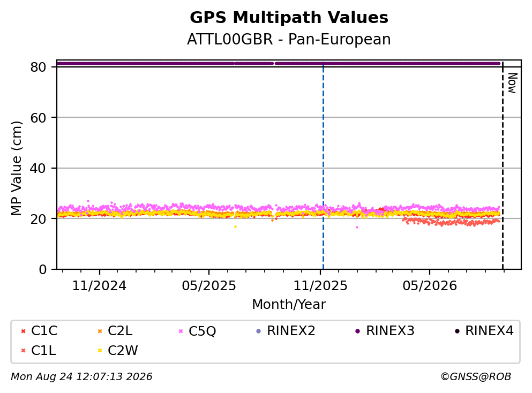Select the C5Q legend label
This screenshot has width=532, height=393.
(x=202, y=331)
